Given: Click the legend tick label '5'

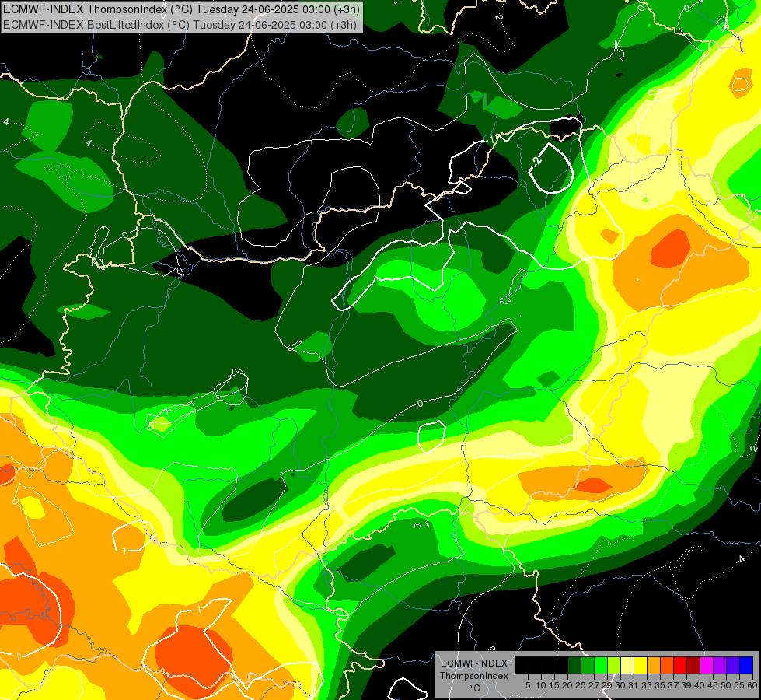Looking at the screenshot, I should [528, 685].
